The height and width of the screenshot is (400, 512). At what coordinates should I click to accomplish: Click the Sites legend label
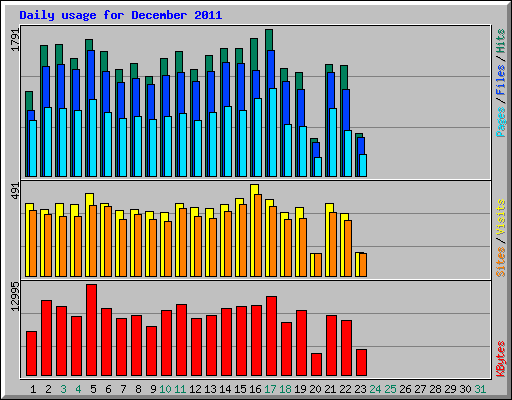tap(500, 262)
